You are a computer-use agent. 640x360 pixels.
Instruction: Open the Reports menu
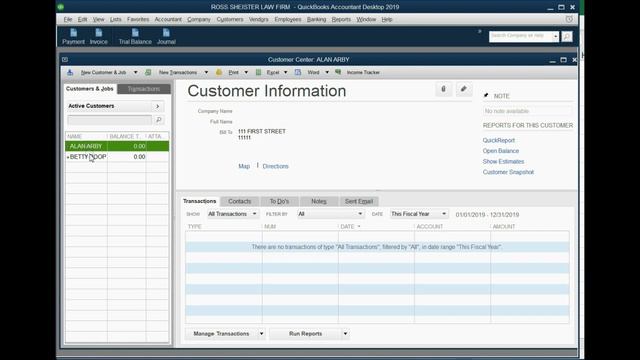click(341, 19)
